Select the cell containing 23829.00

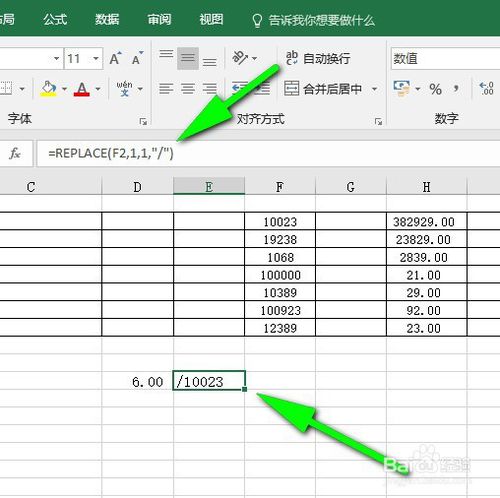coord(427,239)
